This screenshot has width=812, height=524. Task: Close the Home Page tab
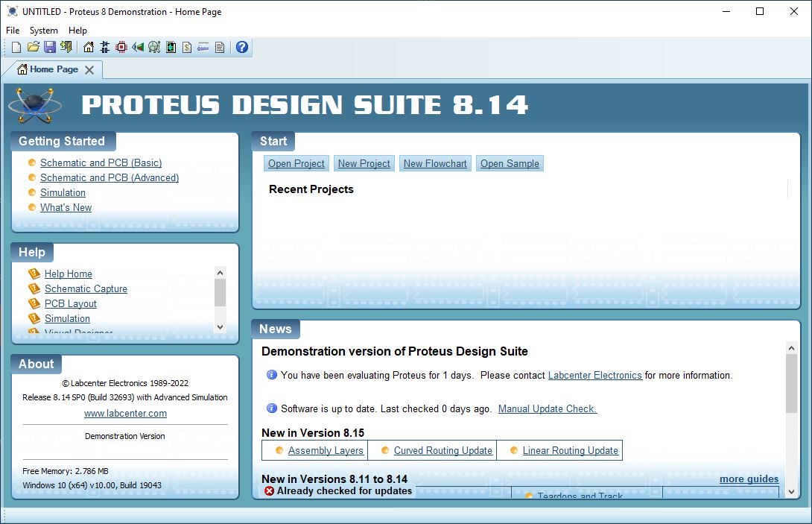[89, 70]
